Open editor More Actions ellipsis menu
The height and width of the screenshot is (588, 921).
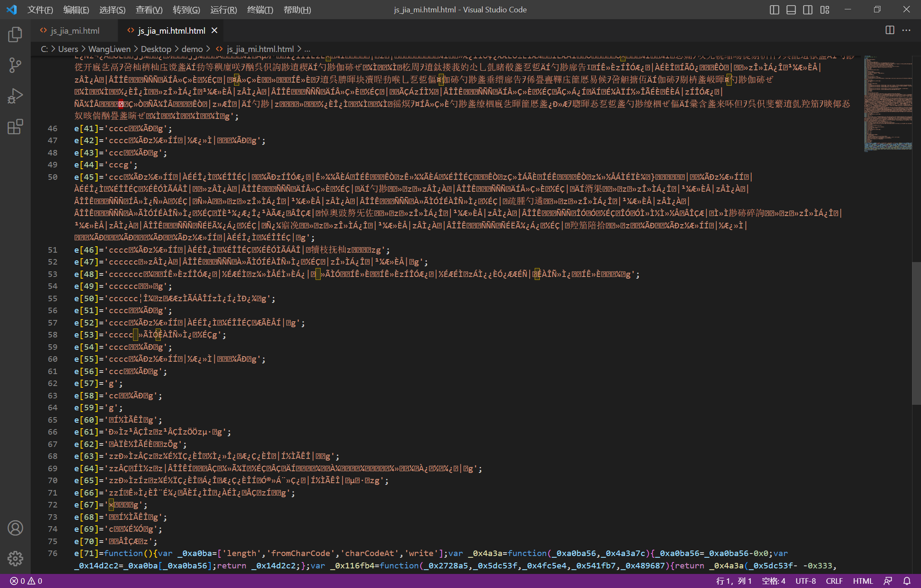point(907,30)
